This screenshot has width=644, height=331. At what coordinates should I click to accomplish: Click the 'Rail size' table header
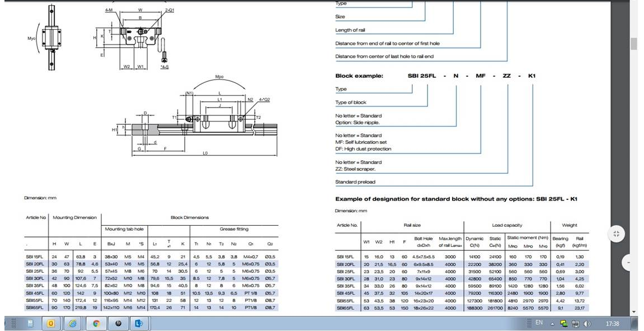(412, 225)
